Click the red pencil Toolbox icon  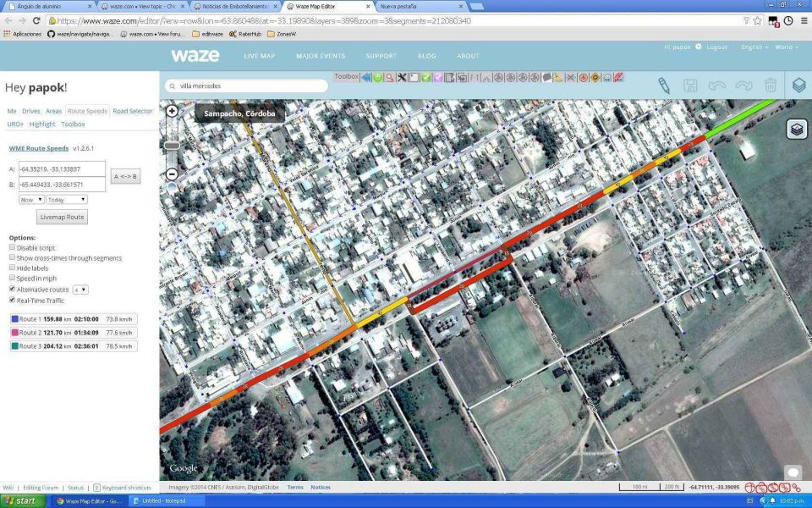tap(618, 78)
